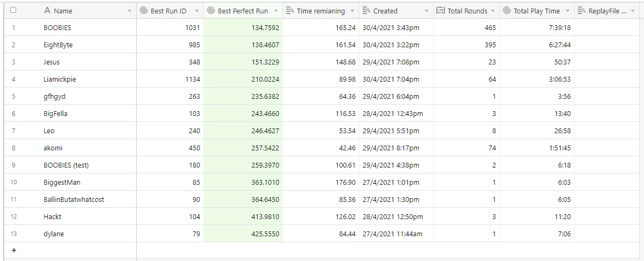Viewport: 644px width, 261px height.
Task: Click the ReplayFile lookup field icon
Action: pos(582,11)
